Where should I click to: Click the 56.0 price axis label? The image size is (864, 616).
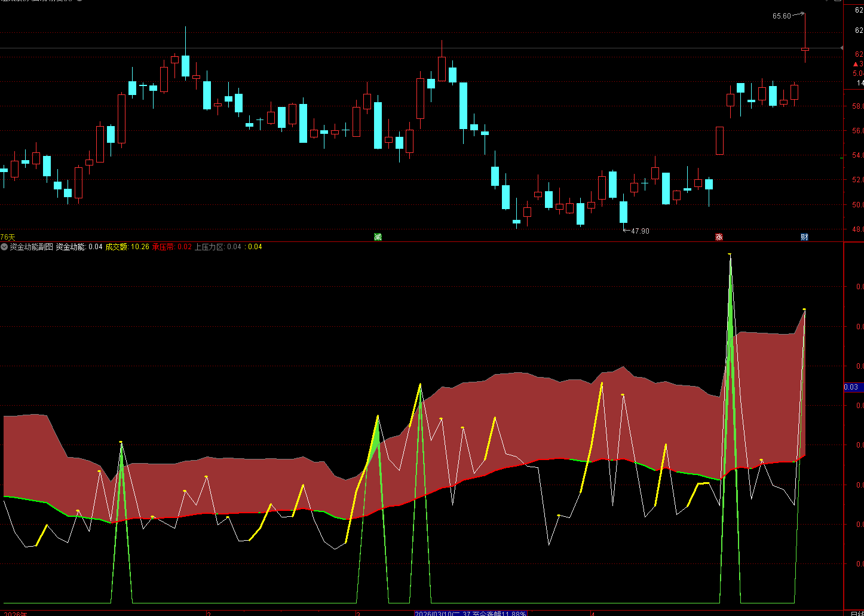coord(857,131)
